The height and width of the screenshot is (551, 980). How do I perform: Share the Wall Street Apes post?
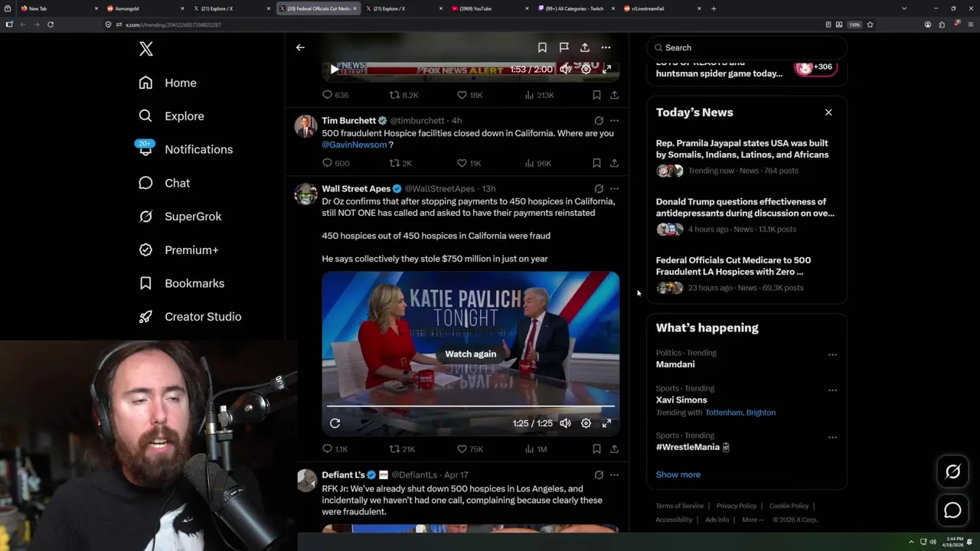point(614,449)
